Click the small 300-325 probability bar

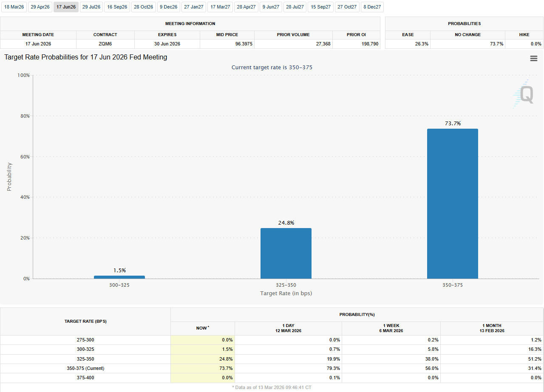coord(119,277)
